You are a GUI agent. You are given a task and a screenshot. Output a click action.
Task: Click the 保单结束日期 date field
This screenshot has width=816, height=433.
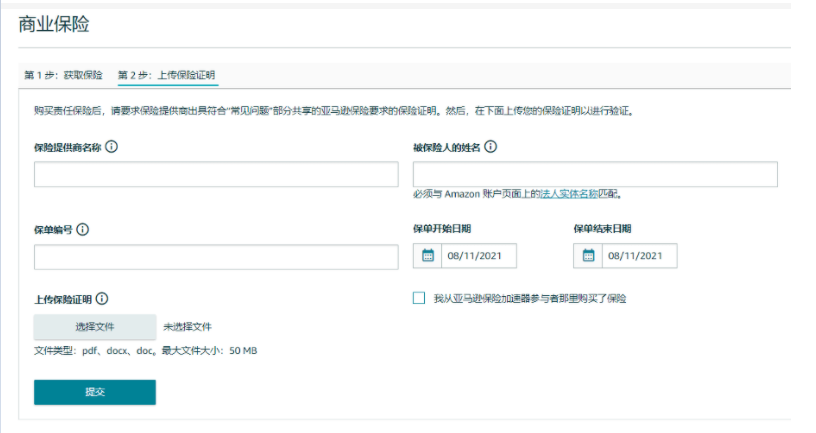click(x=640, y=256)
